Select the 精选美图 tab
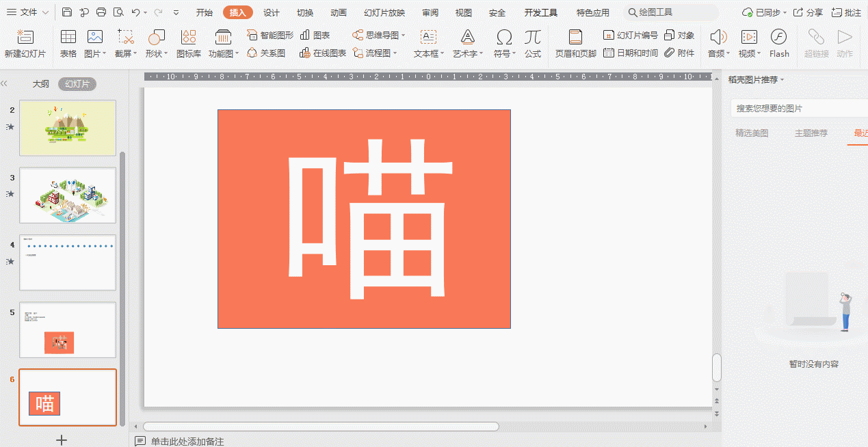 [x=752, y=133]
